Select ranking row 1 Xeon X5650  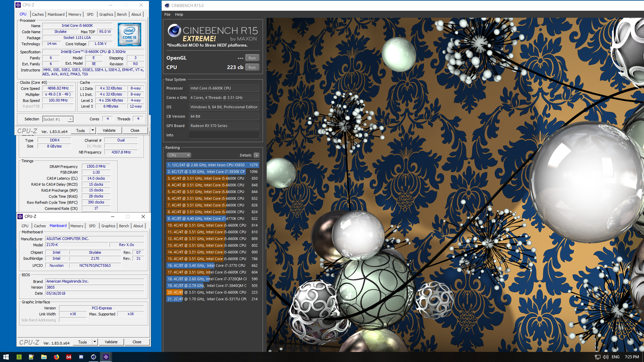(213, 165)
